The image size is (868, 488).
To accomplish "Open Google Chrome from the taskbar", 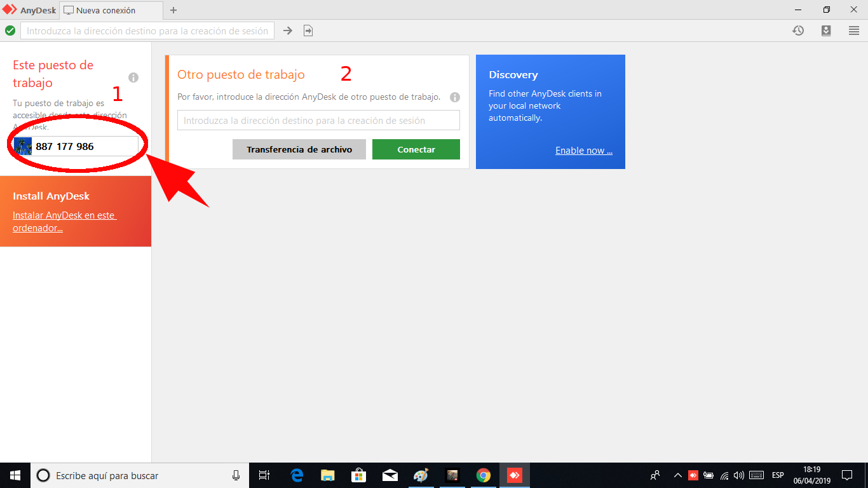I will [484, 475].
